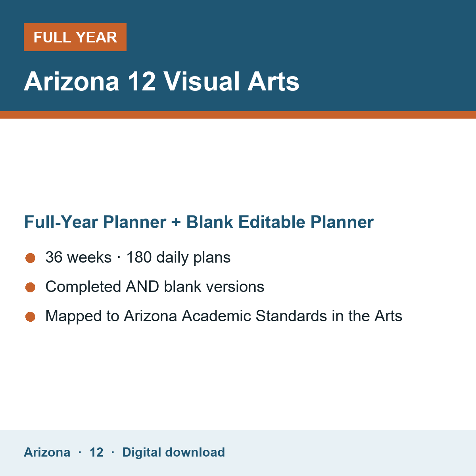Click the dark blue header banner
The image size is (476, 476).
(238, 56)
